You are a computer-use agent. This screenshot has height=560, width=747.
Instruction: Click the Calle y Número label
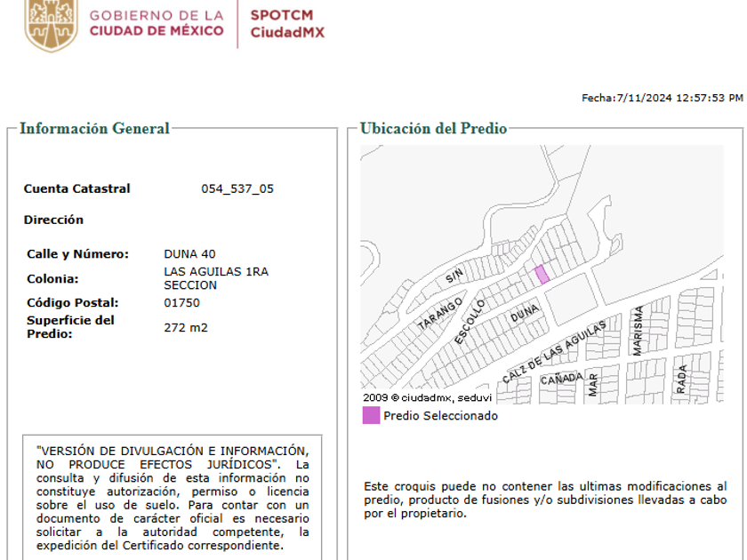click(77, 254)
